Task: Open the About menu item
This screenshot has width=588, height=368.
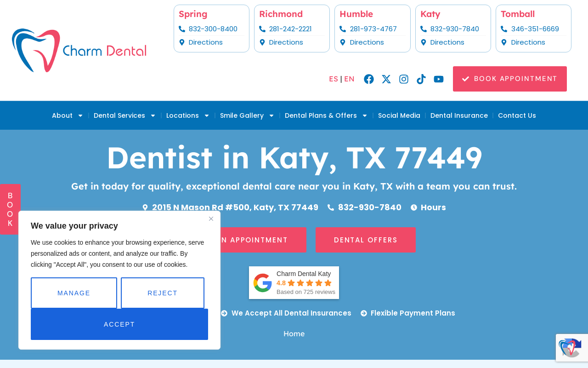Action: (x=62, y=115)
